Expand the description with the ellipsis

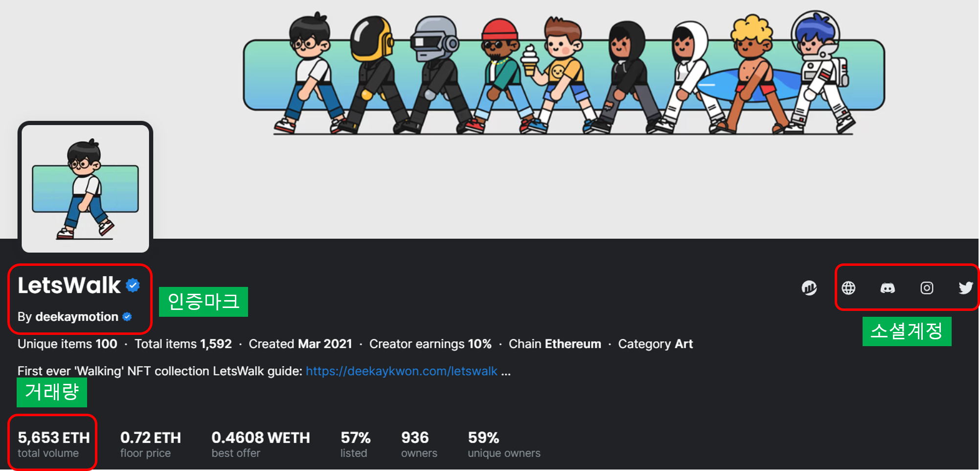[506, 371]
